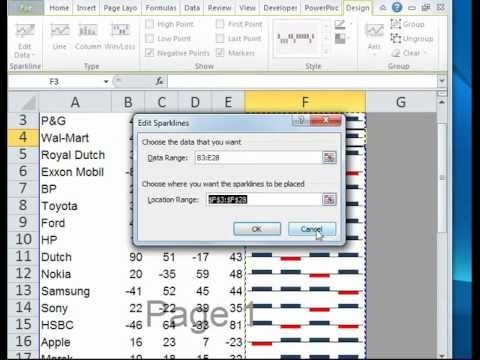Switch to the Formulas tab

(x=161, y=8)
